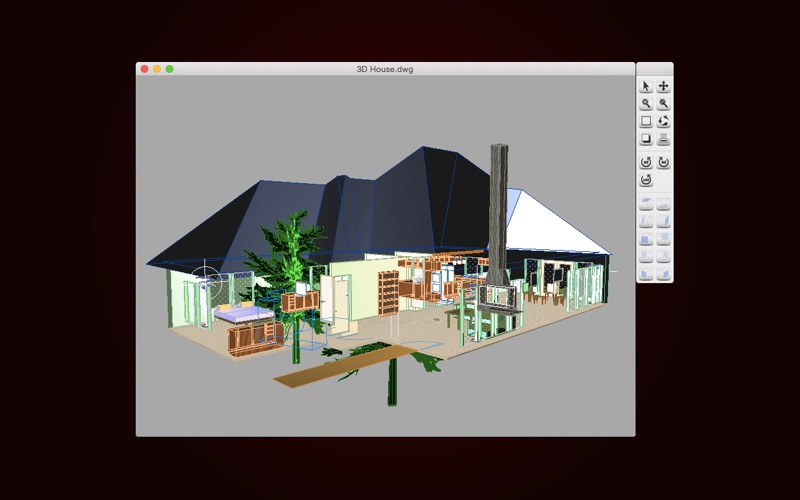Click the 3D House.dwg window title
Screen dimensions: 800x500
[385, 69]
